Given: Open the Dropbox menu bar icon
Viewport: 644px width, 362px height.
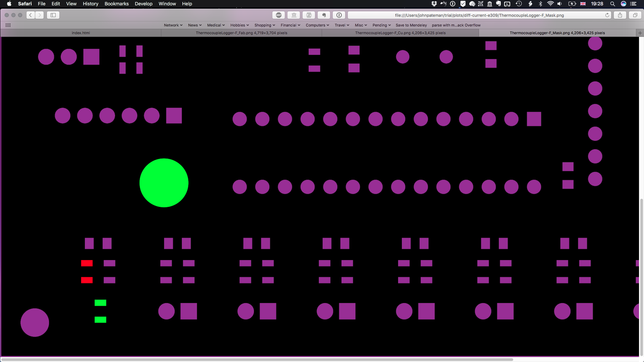Looking at the screenshot, I should point(434,4).
